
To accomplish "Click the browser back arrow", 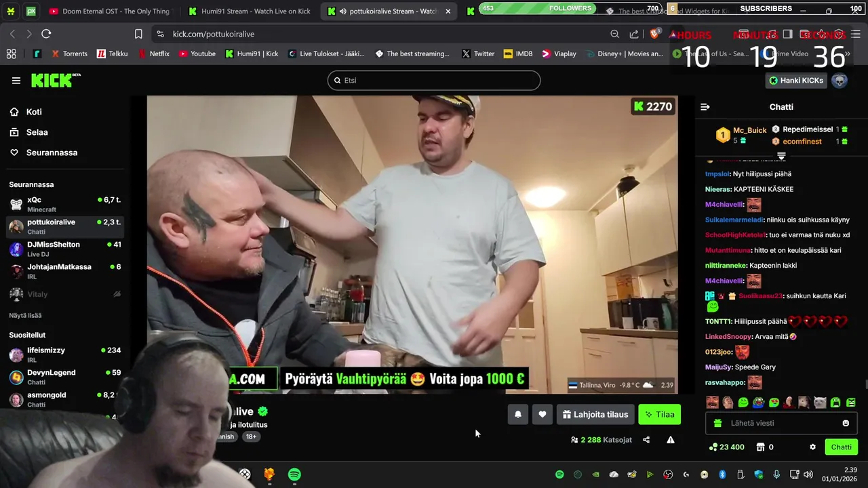I will [x=12, y=34].
